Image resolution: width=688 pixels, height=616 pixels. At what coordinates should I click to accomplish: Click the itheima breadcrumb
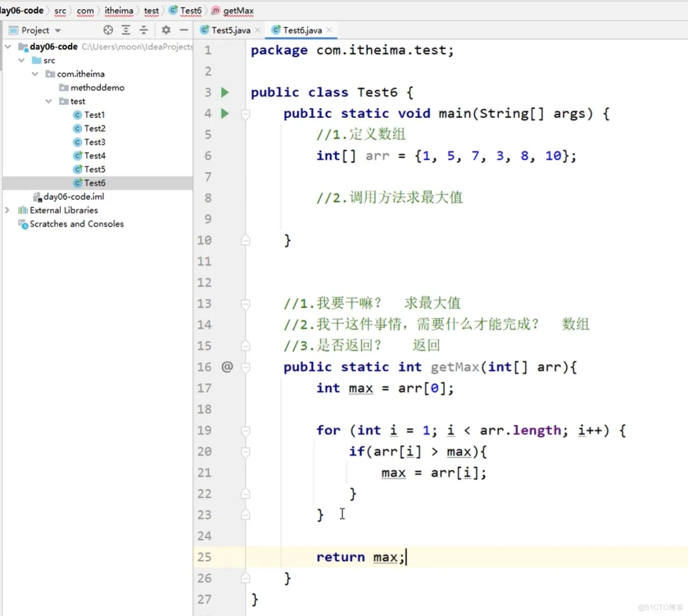click(119, 10)
